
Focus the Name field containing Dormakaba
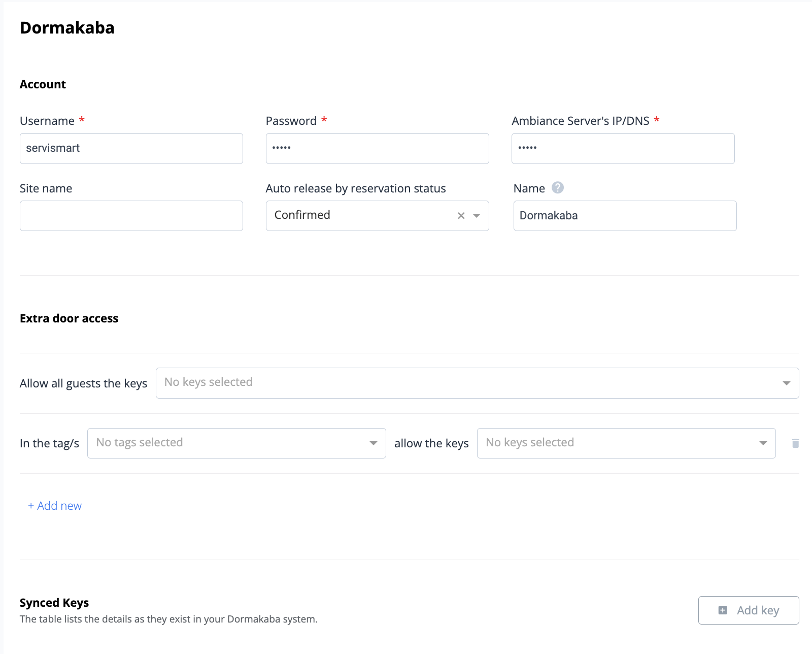click(624, 215)
